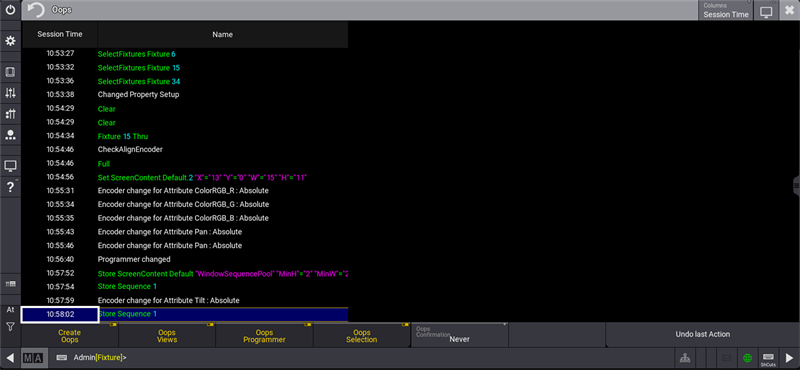Image resolution: width=800 pixels, height=370 pixels.
Task: Toggle the Oops Programmer option
Action: click(264, 336)
